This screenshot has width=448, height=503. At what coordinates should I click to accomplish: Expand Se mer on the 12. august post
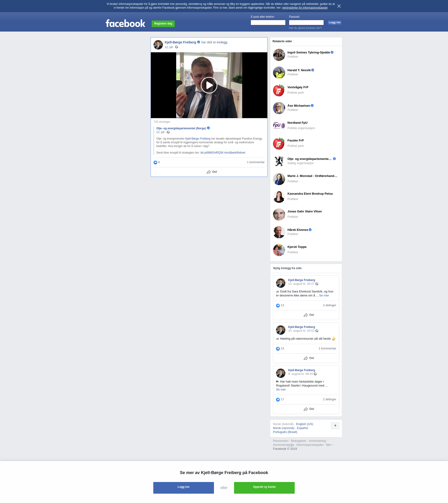pos(324,295)
